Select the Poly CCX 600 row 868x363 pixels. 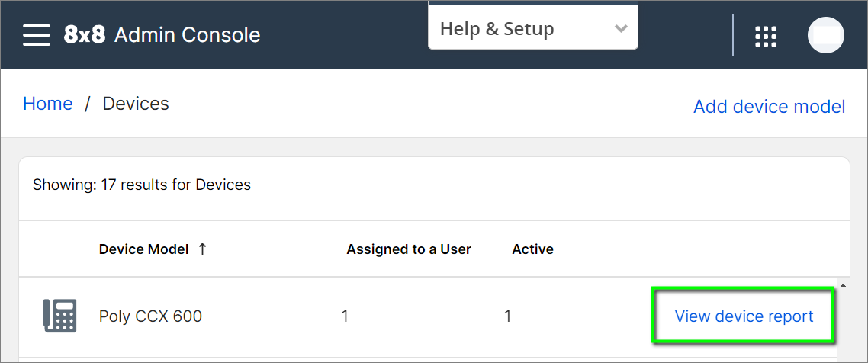[x=427, y=316]
